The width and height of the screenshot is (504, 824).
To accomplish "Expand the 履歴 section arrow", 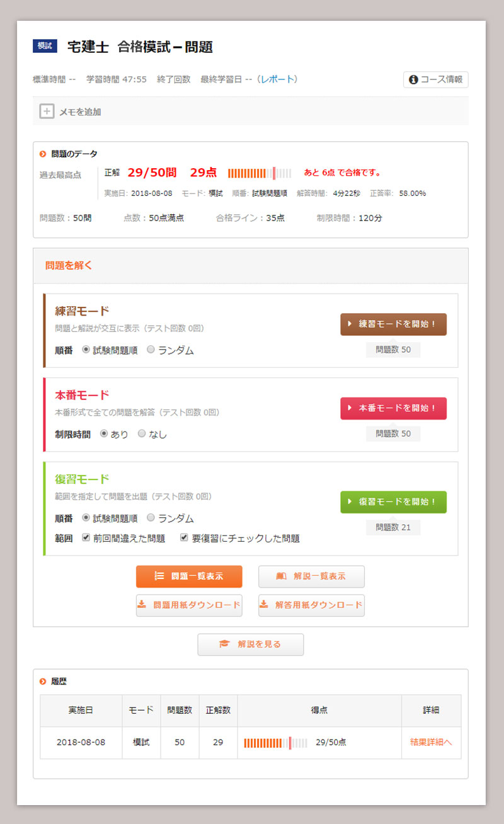I will click(43, 681).
